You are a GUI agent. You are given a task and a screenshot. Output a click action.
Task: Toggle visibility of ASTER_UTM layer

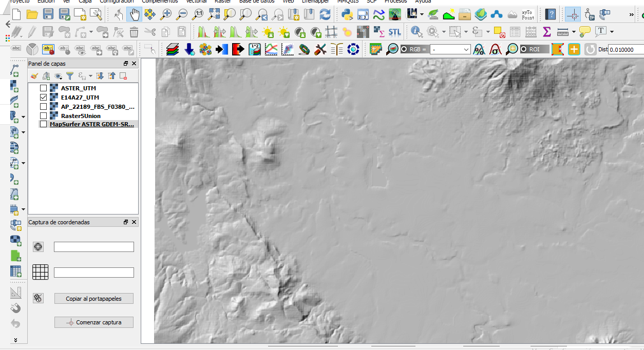pyautogui.click(x=43, y=88)
